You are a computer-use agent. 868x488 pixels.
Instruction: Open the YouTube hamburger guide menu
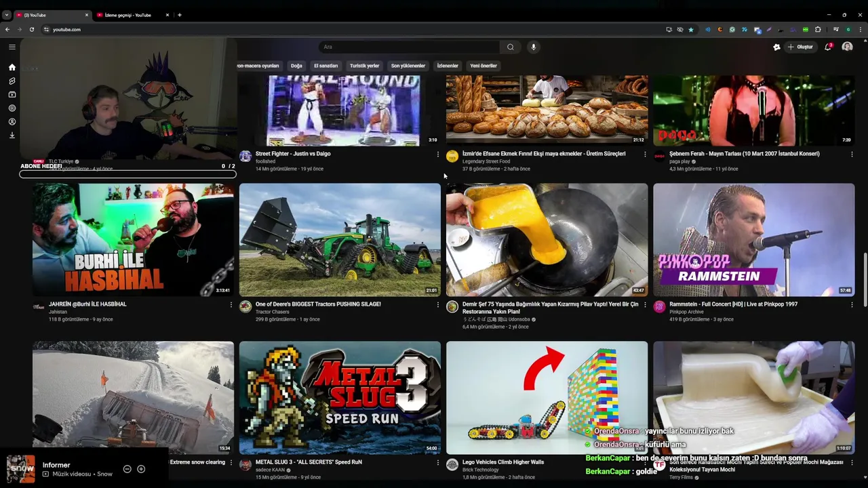click(x=12, y=47)
